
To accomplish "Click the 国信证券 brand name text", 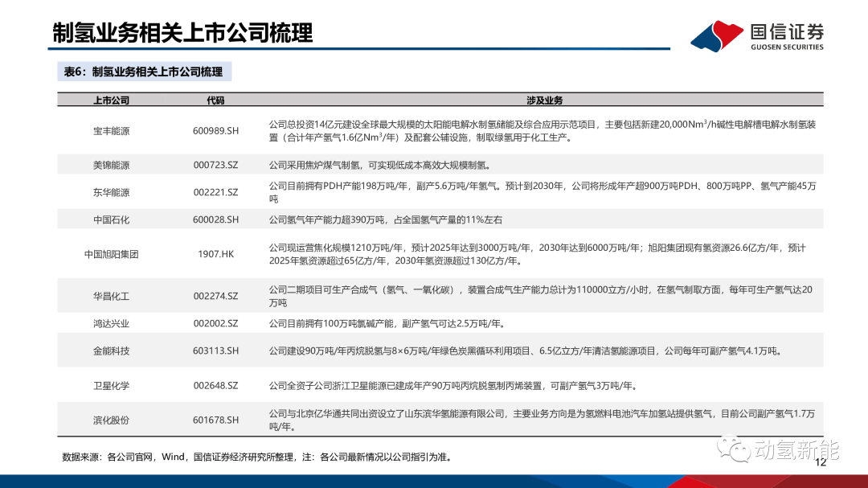I will [x=787, y=31].
